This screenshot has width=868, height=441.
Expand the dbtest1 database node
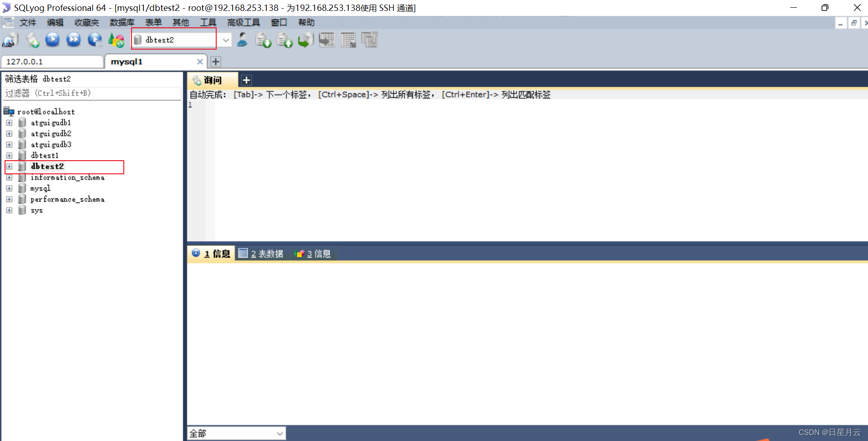pos(9,155)
